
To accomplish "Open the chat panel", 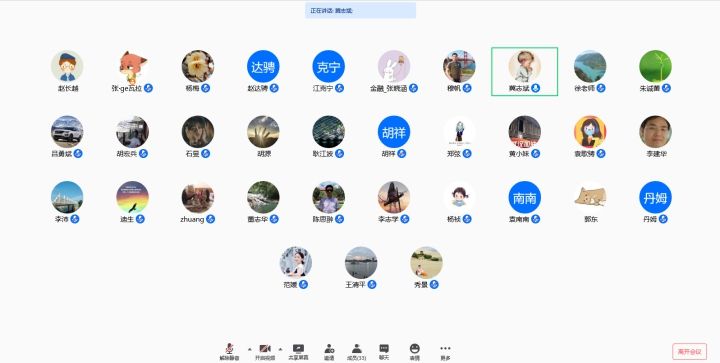I will [x=384, y=352].
